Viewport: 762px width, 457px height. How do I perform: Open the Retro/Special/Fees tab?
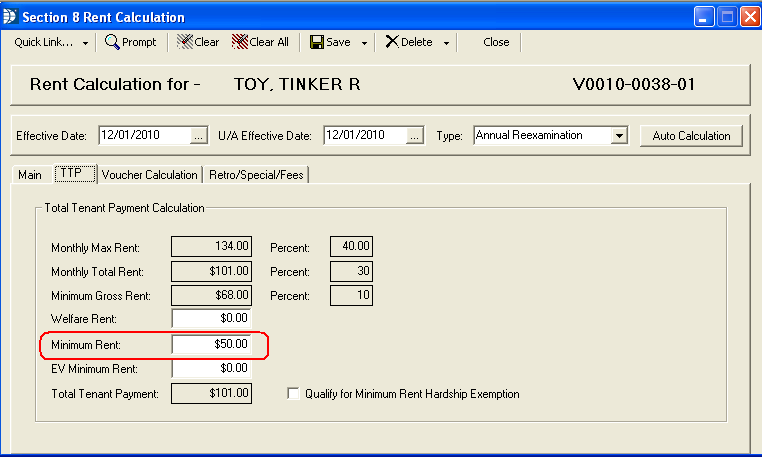(256, 175)
